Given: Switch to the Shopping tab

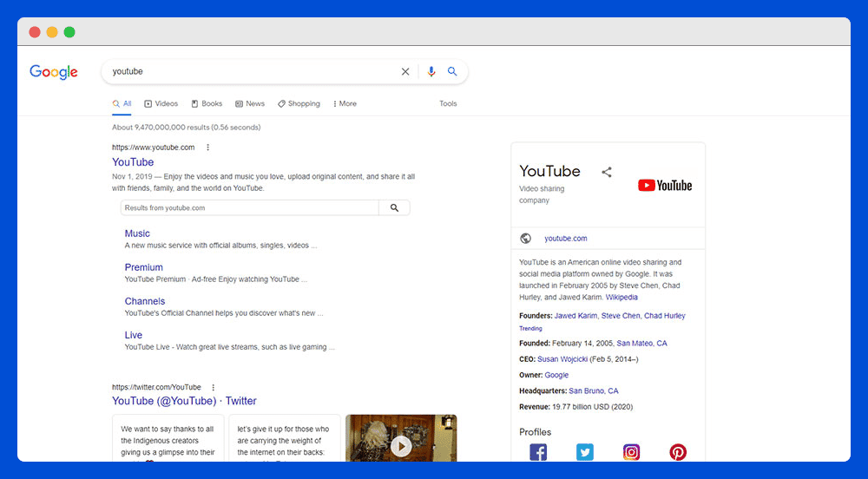Looking at the screenshot, I should tap(299, 103).
